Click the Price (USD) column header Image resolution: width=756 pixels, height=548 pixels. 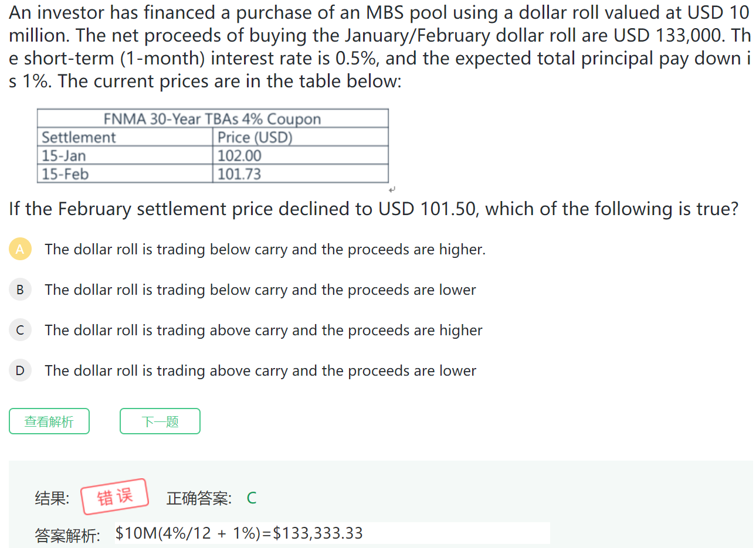[x=255, y=138]
